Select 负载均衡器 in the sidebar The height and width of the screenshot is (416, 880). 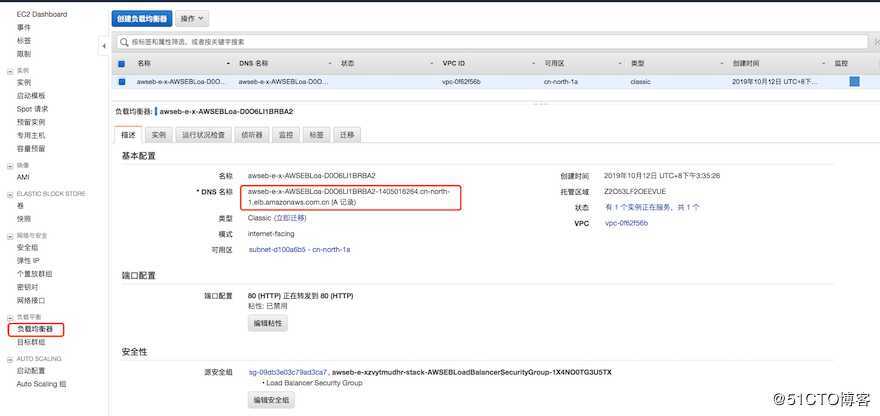click(35, 329)
